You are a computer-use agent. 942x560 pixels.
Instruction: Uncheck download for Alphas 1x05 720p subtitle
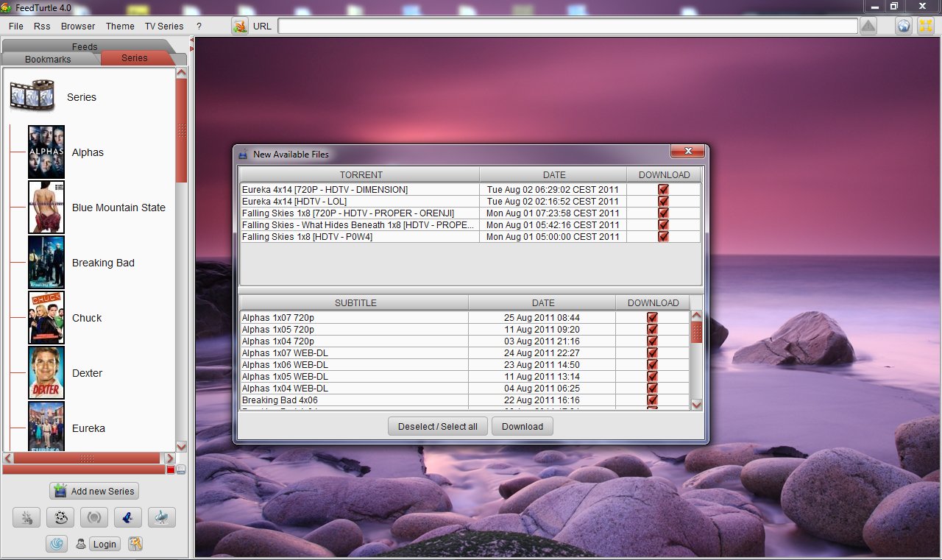point(652,330)
